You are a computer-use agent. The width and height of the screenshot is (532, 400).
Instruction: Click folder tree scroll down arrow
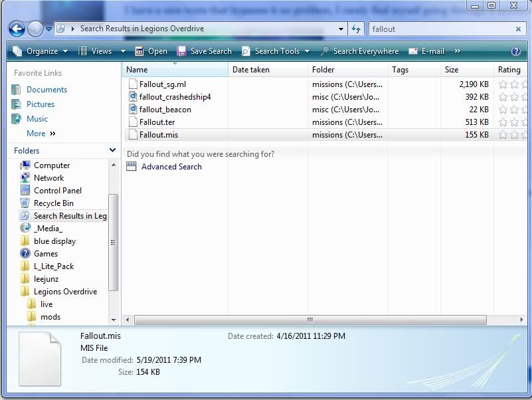click(114, 320)
